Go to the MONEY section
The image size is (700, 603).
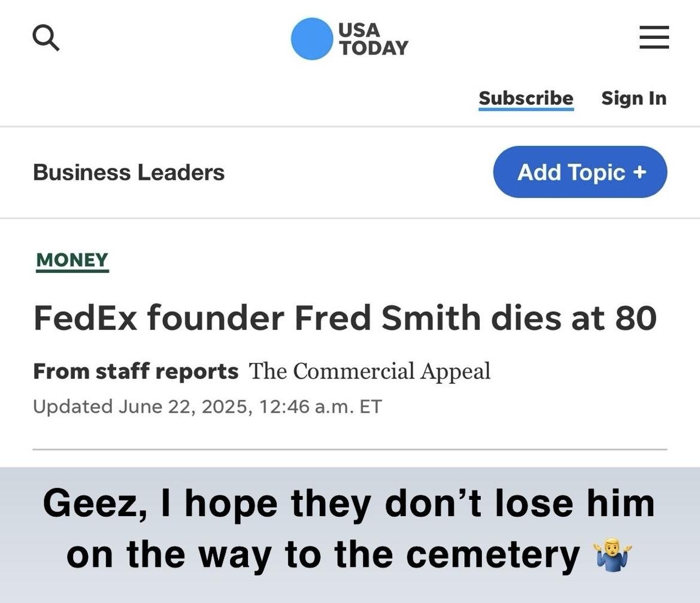72,260
